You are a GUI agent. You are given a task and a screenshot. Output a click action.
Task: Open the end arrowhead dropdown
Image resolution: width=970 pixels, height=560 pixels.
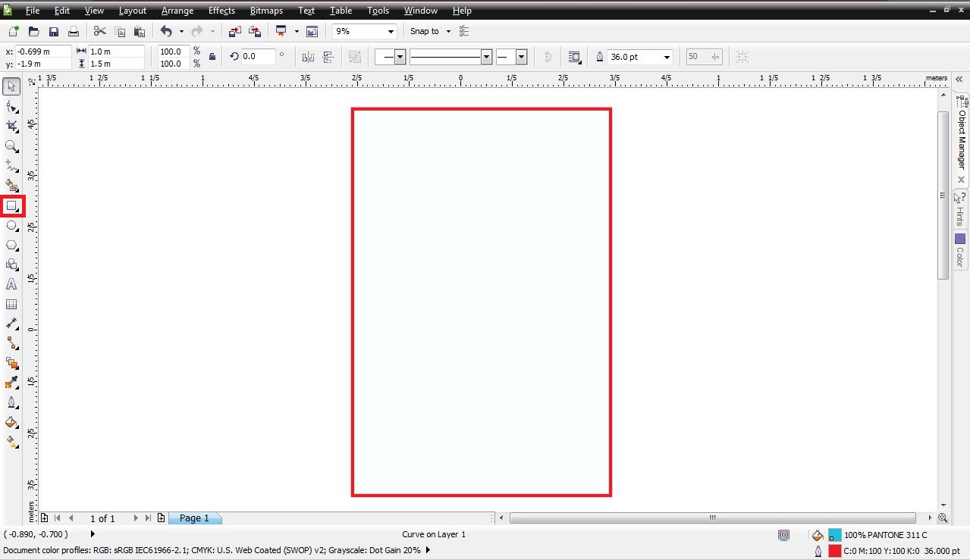[521, 57]
